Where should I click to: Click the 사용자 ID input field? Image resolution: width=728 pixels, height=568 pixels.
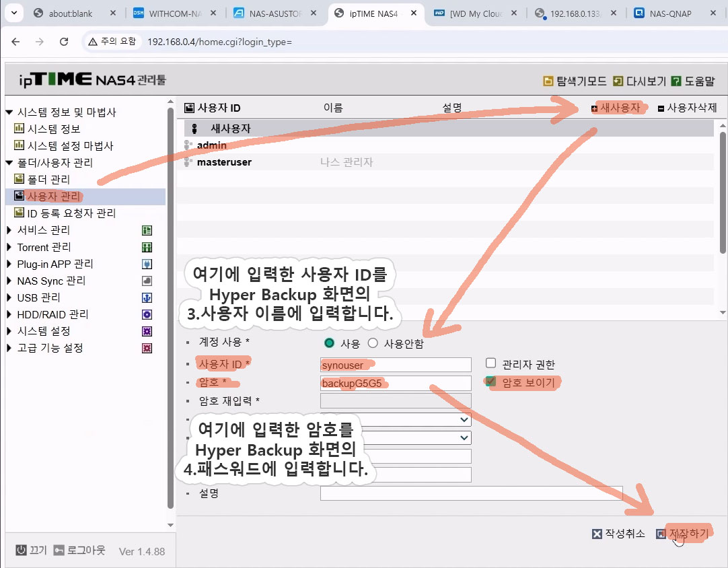coord(396,365)
